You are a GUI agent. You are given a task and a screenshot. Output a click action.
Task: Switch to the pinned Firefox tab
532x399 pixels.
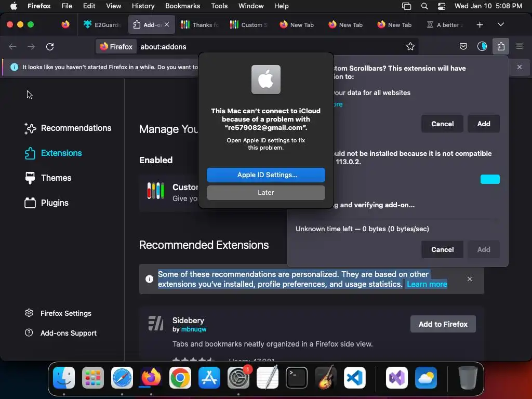[x=65, y=25]
